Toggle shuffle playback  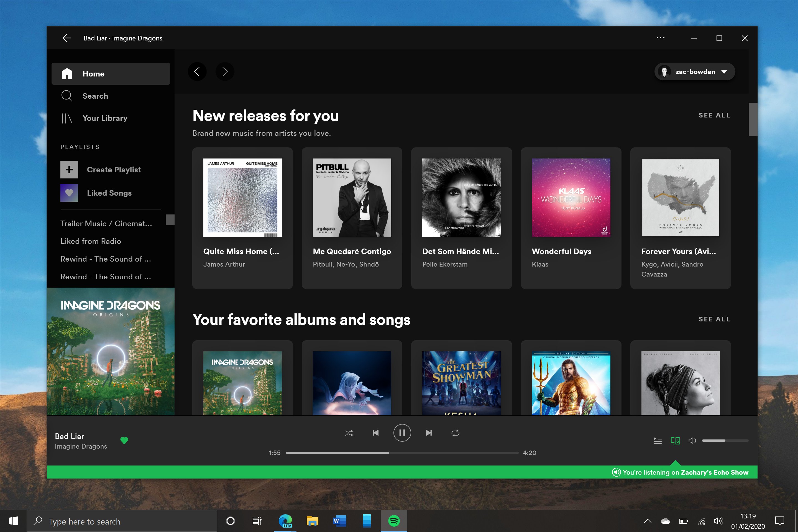[x=349, y=433]
